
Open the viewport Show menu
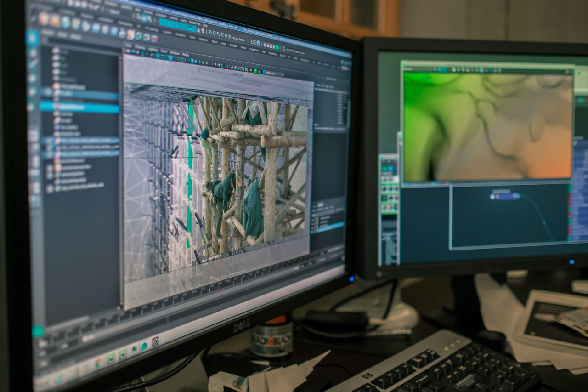point(164,51)
